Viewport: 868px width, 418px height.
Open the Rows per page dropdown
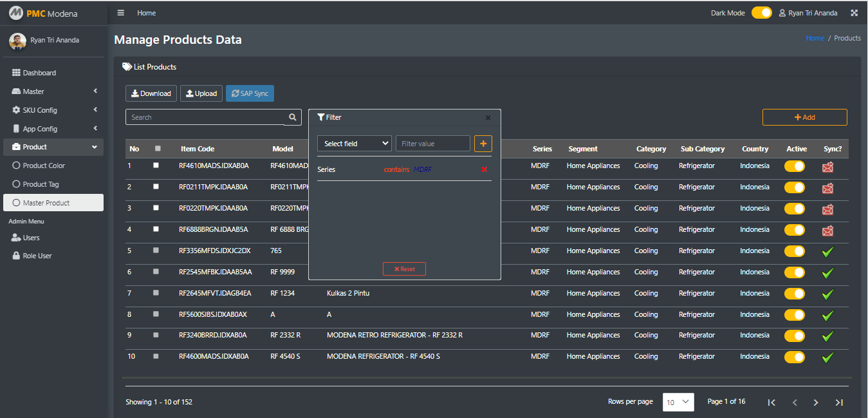point(678,402)
